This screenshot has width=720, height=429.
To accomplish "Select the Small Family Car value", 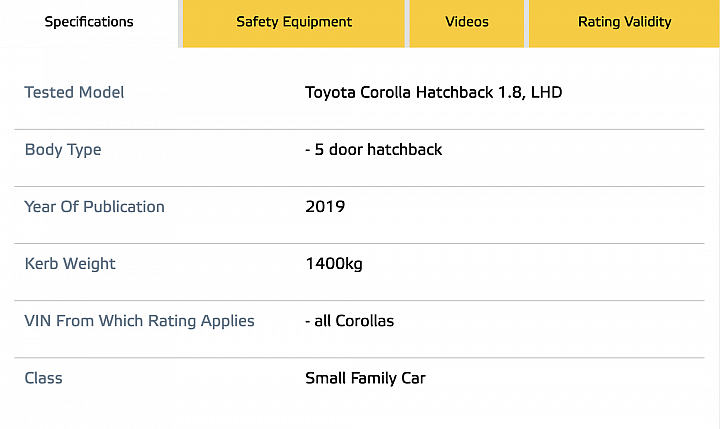I will tap(366, 378).
